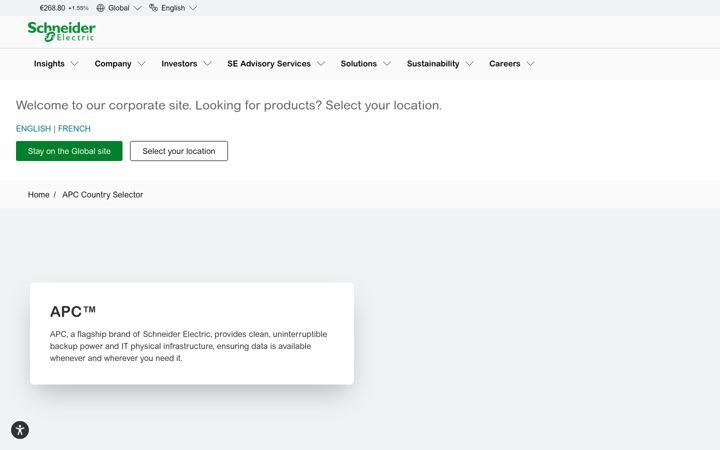Click Select your location button
The width and height of the screenshot is (720, 450).
point(179,151)
